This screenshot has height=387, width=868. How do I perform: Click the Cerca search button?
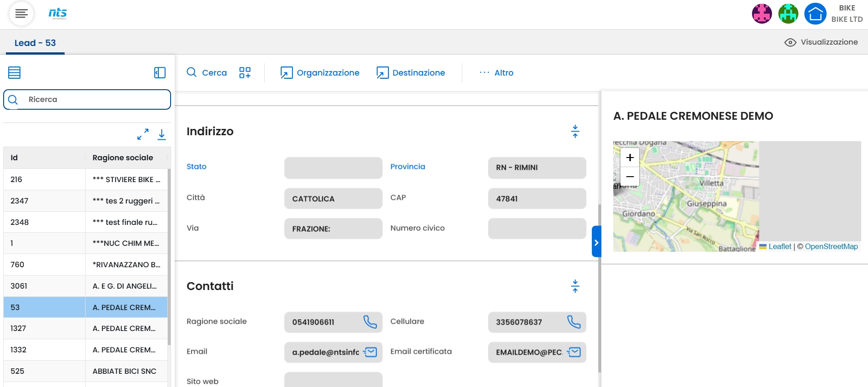pyautogui.click(x=207, y=73)
